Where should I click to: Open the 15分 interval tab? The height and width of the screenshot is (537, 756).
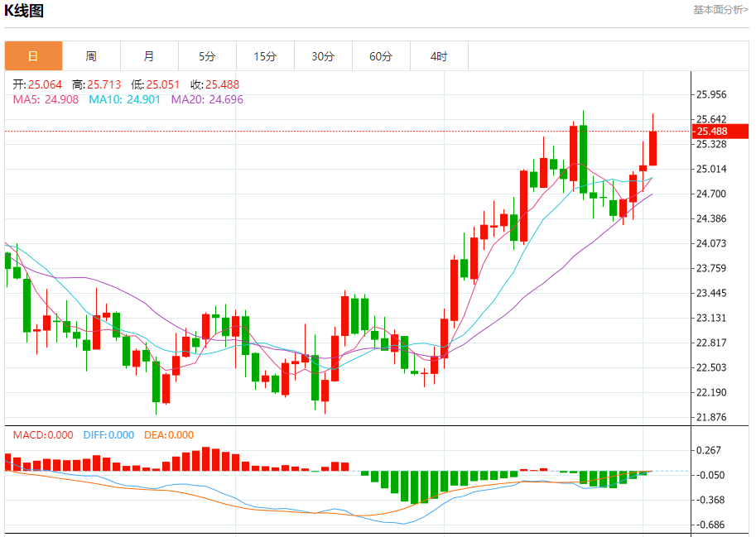[265, 56]
